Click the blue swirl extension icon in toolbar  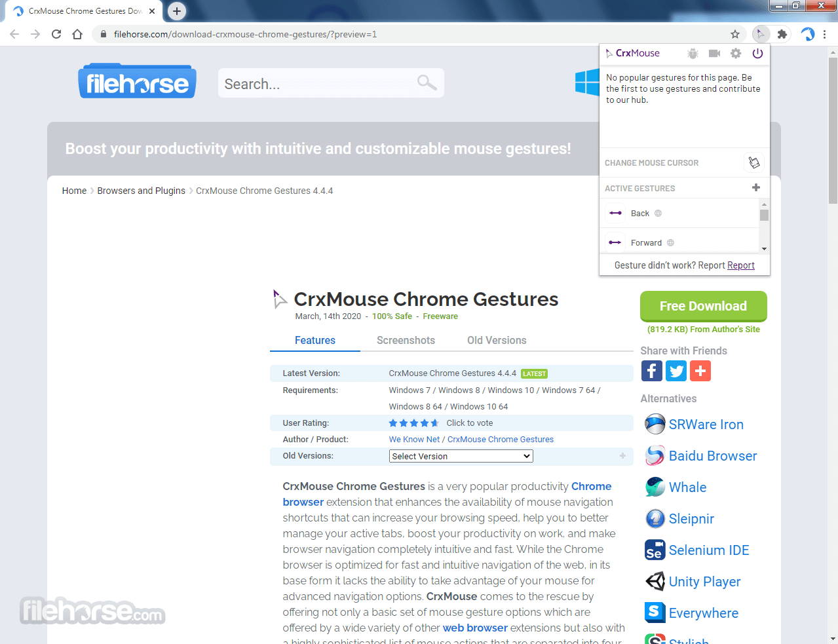tap(808, 34)
